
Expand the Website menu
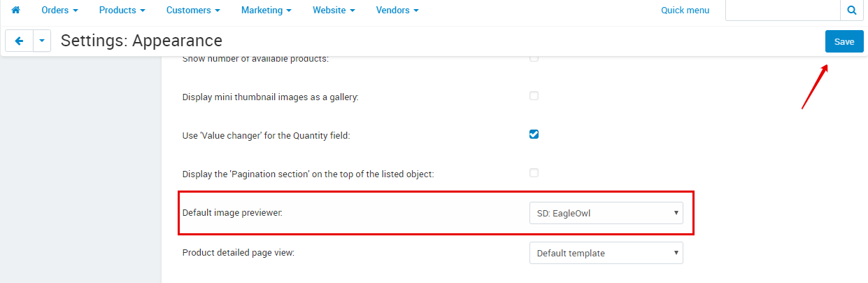334,11
